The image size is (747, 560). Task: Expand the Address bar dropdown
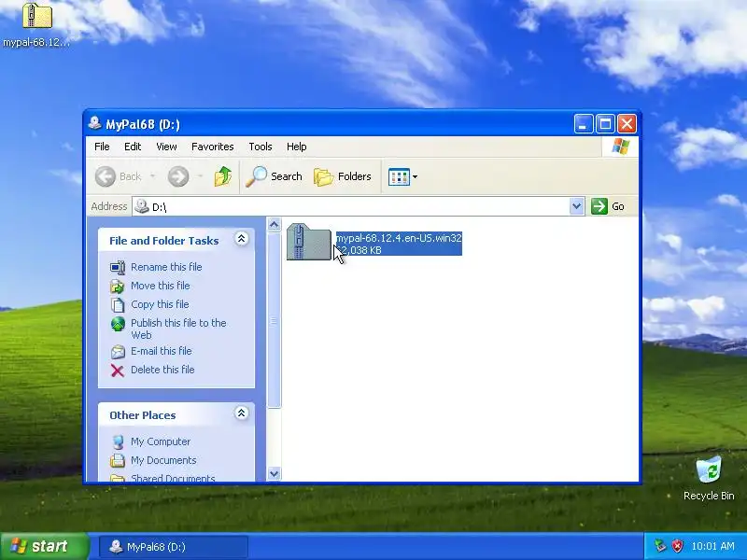pyautogui.click(x=576, y=206)
